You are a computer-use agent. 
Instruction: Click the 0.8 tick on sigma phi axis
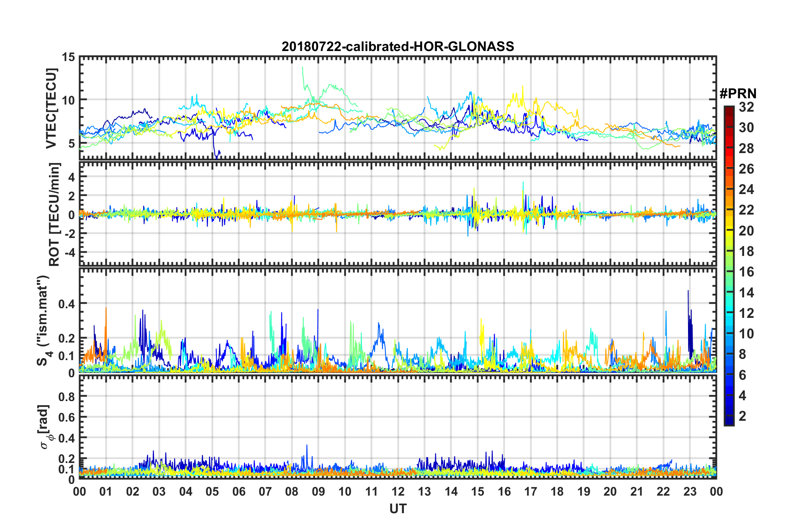pos(67,396)
